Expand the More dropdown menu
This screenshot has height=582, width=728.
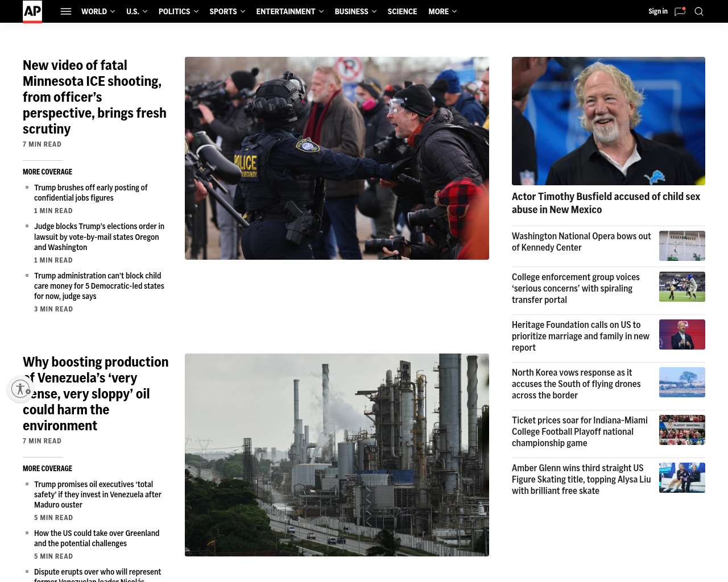[442, 11]
